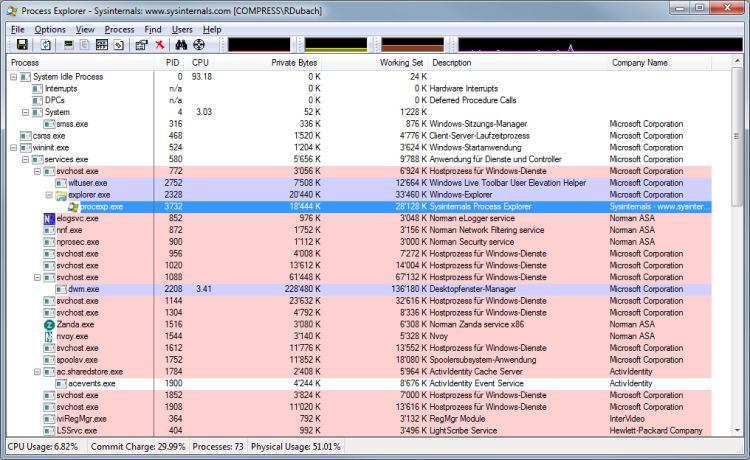This screenshot has width=750, height=460.
Task: Click the Physical Usage status bar entry
Action: [296, 447]
